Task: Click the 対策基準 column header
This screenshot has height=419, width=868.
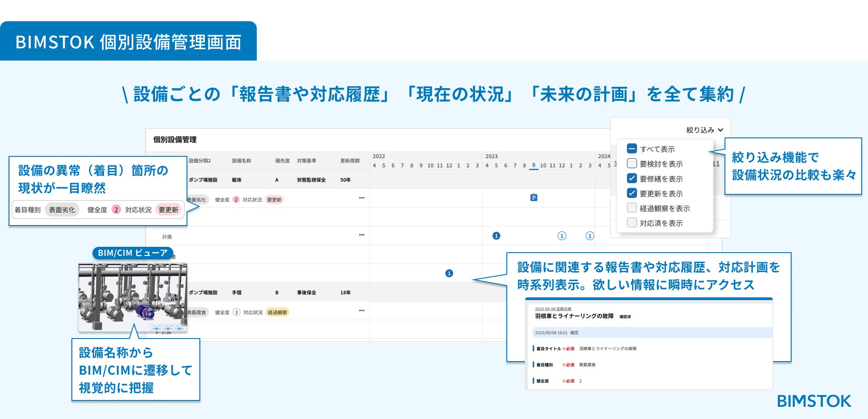Action: pos(307,161)
